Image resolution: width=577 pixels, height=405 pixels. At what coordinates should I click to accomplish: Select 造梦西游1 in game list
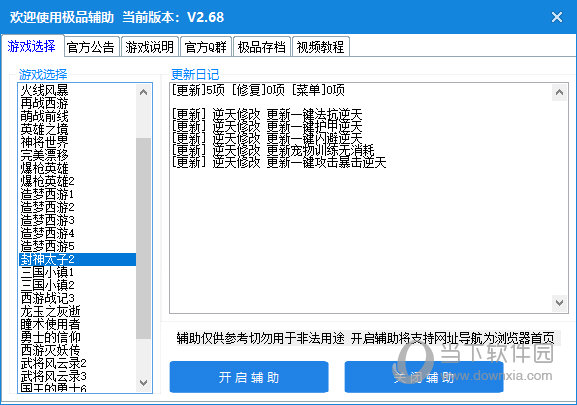77,194
